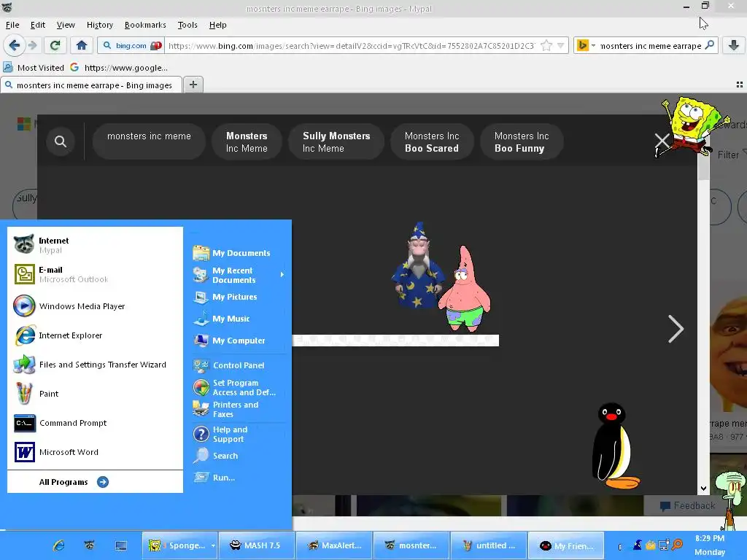Go back with the browser Back arrow
This screenshot has height=560, width=747.
point(15,45)
